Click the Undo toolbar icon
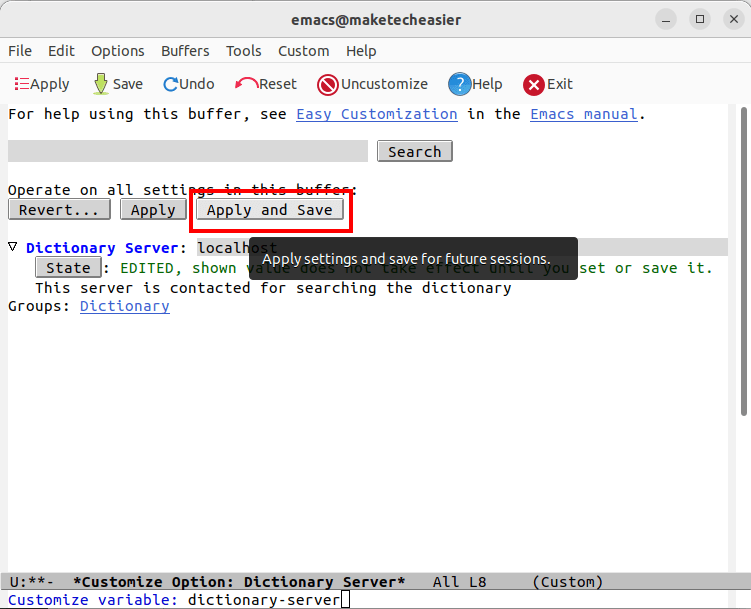 189,84
